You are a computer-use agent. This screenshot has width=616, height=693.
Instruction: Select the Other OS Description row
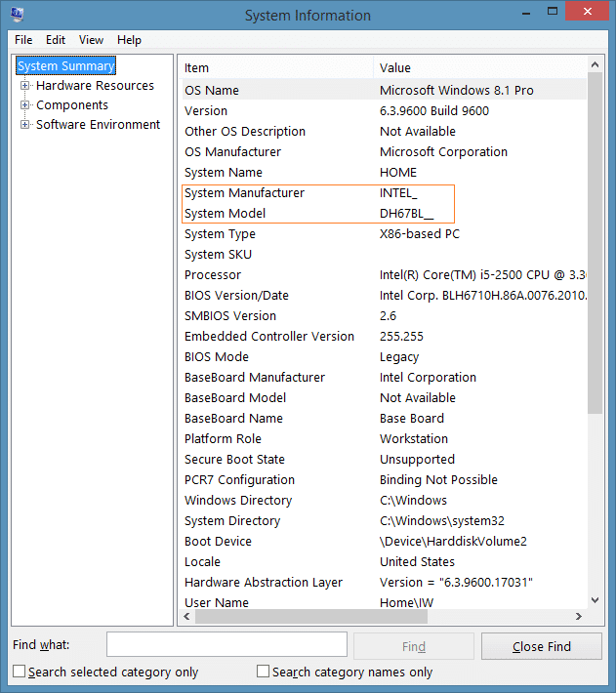(384, 131)
